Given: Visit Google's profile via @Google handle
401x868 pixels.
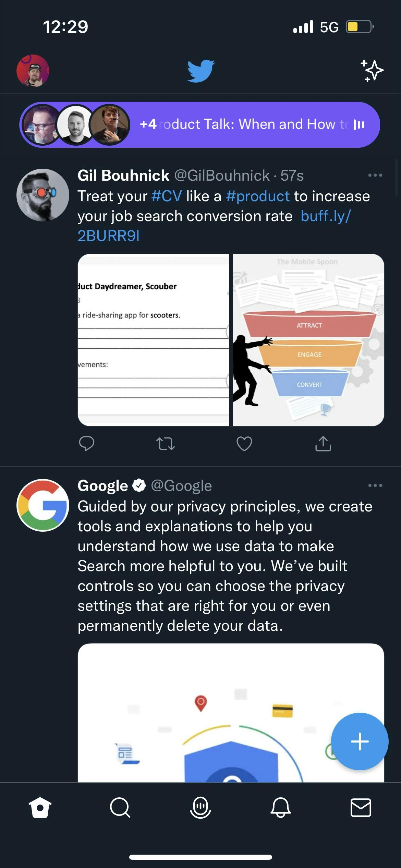Looking at the screenshot, I should coord(181,485).
